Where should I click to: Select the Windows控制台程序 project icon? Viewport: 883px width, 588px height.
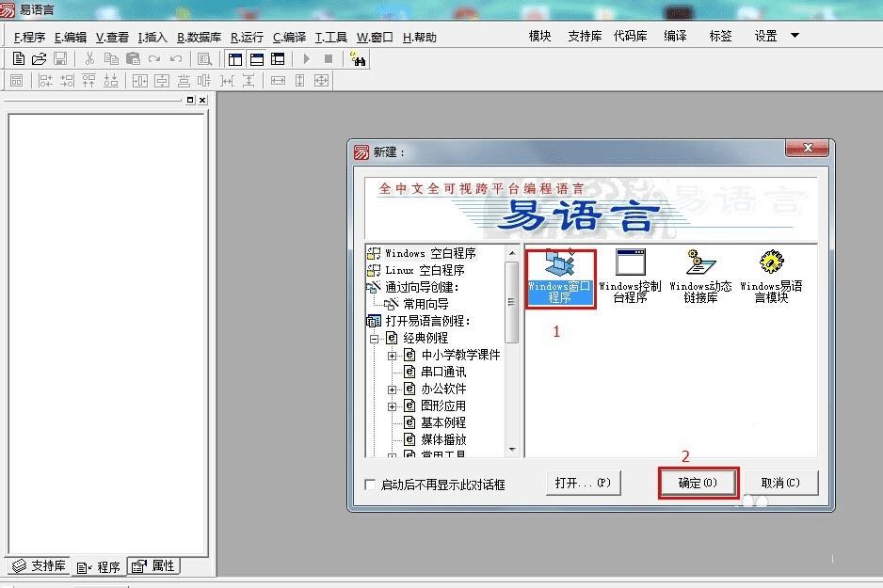[630, 277]
